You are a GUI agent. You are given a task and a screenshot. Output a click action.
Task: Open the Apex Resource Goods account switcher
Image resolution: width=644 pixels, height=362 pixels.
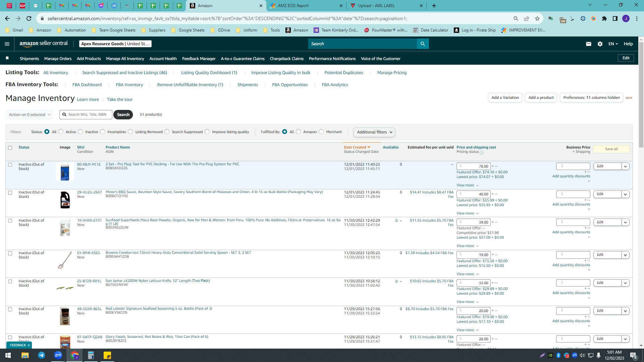(115, 44)
